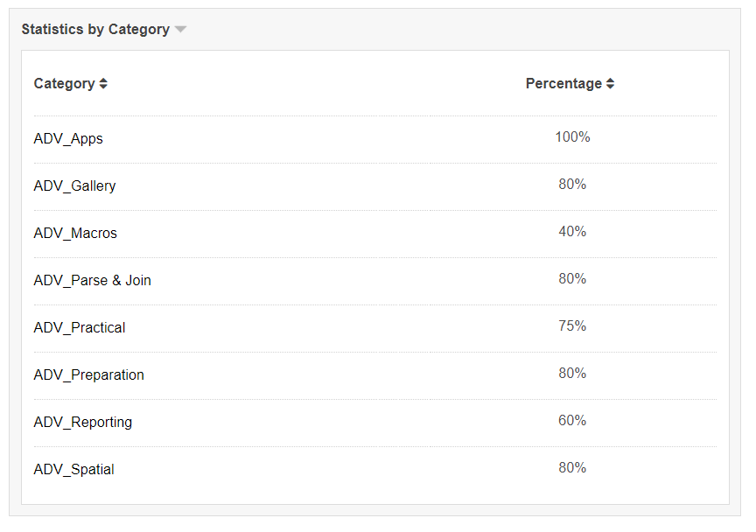Viewport: 756px width, 532px height.
Task: Click the Category column sort icon
Action: [103, 84]
